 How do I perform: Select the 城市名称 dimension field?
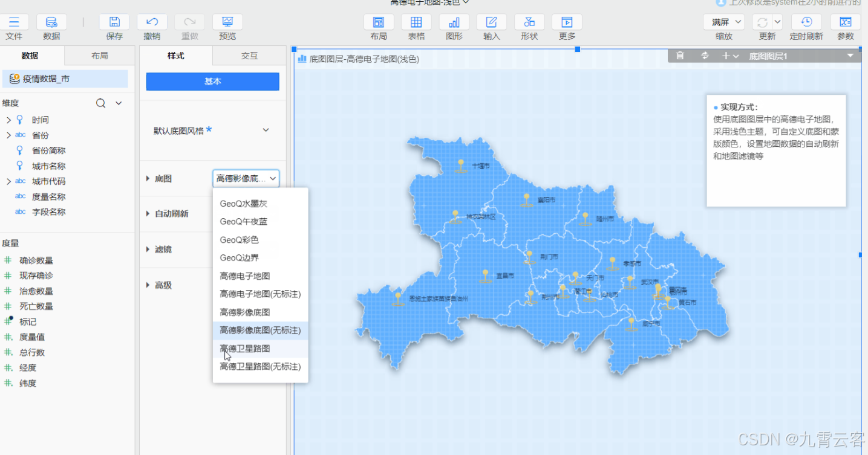point(48,166)
